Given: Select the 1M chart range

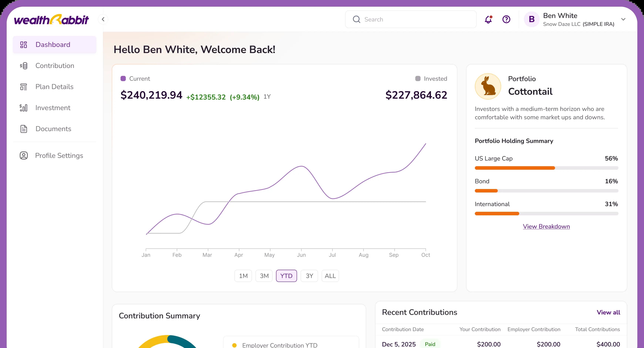Looking at the screenshot, I should 243,276.
